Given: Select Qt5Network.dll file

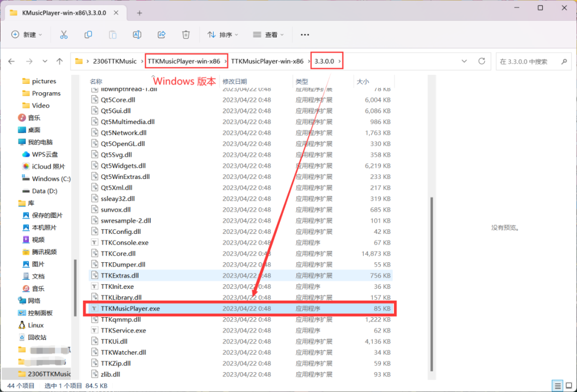Looking at the screenshot, I should pos(240,133).
